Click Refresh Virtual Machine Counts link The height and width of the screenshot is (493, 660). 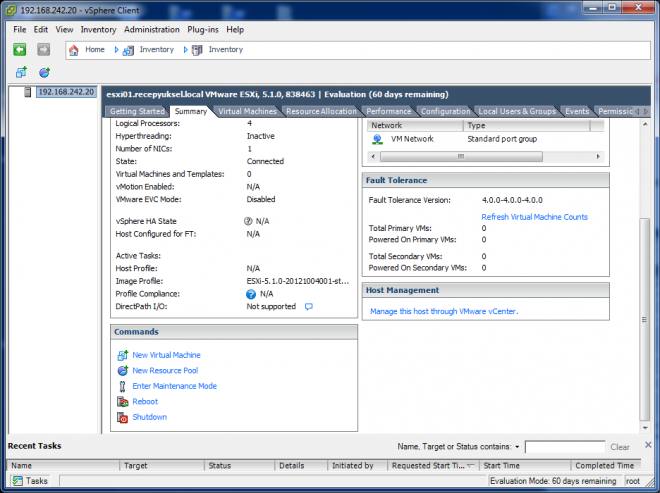coord(534,217)
